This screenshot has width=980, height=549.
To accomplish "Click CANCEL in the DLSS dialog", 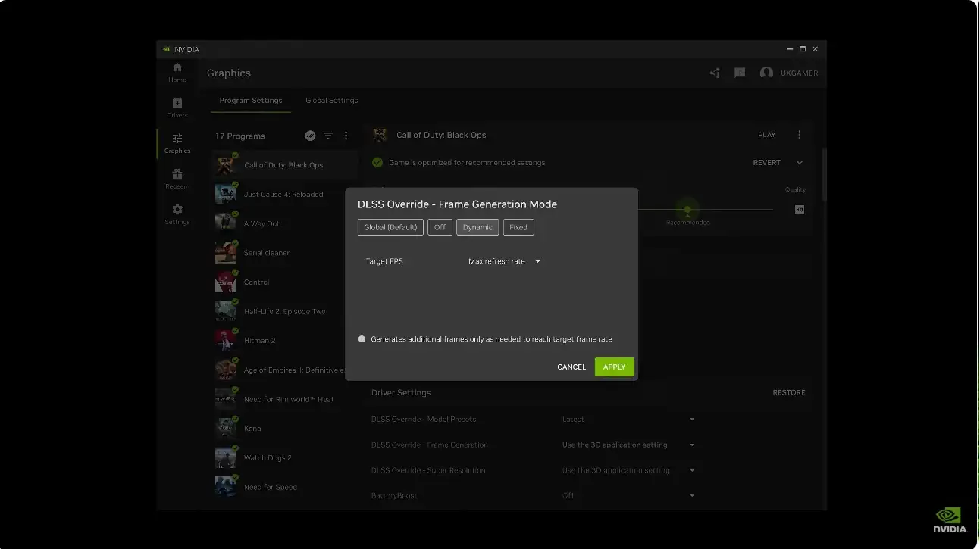I will click(x=571, y=367).
